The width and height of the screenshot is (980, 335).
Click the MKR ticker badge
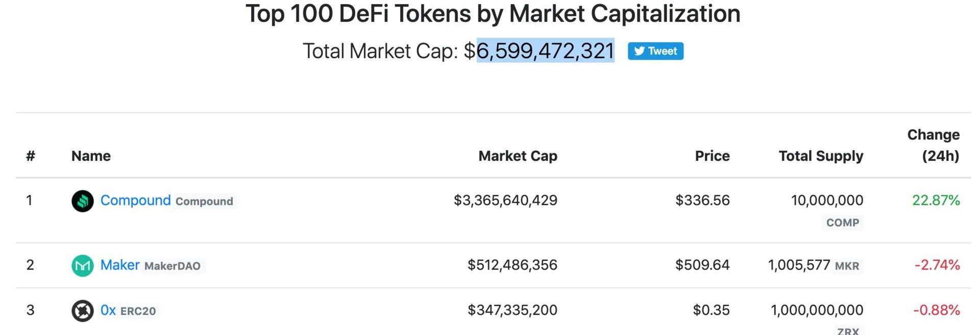pos(847,266)
